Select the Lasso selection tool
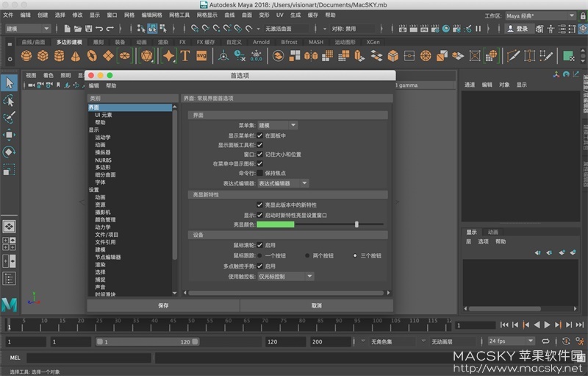This screenshot has width=588, height=376. click(x=9, y=100)
